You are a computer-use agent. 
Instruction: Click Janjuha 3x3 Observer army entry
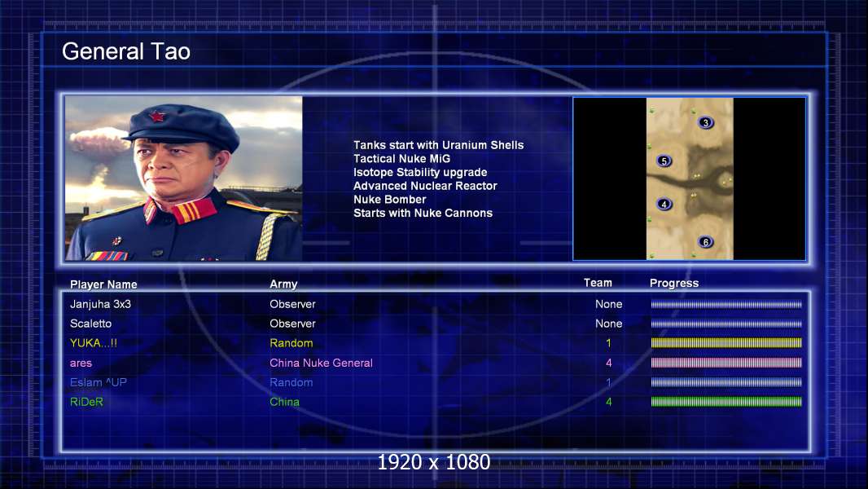[x=292, y=304]
